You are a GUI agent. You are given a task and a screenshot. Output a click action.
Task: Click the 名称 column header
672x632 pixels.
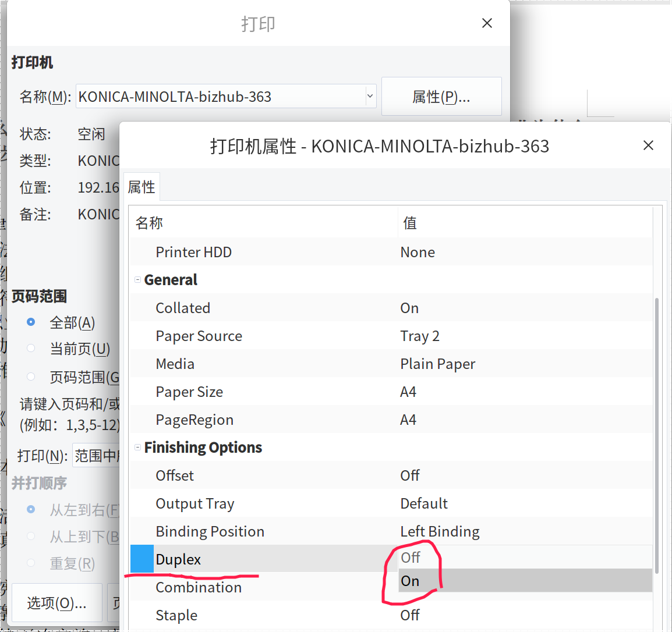264,223
